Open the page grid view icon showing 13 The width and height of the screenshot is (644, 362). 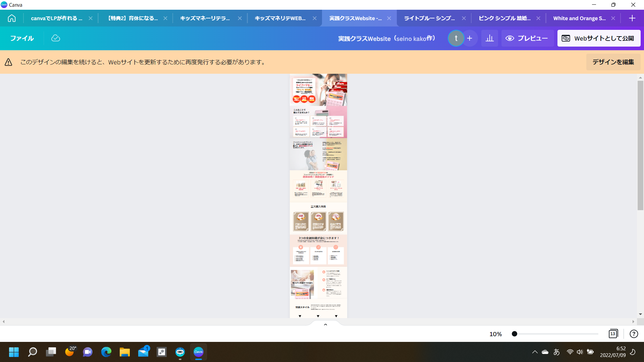(x=613, y=334)
